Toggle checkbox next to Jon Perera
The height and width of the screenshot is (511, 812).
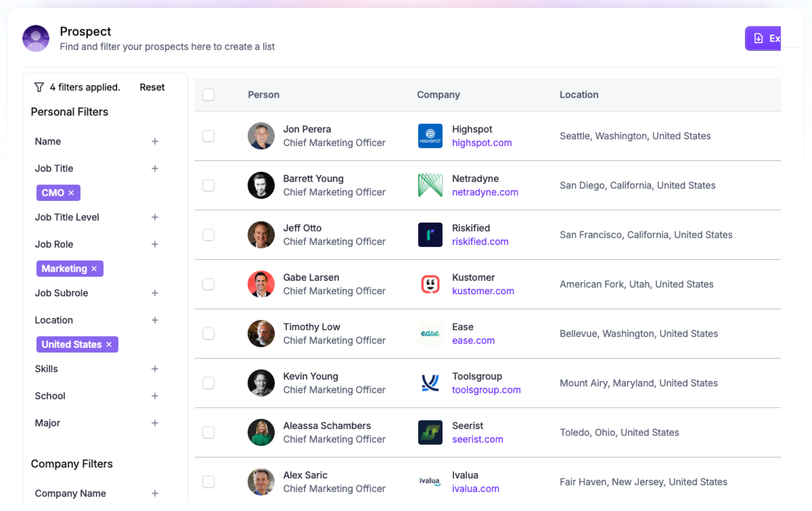click(x=208, y=135)
